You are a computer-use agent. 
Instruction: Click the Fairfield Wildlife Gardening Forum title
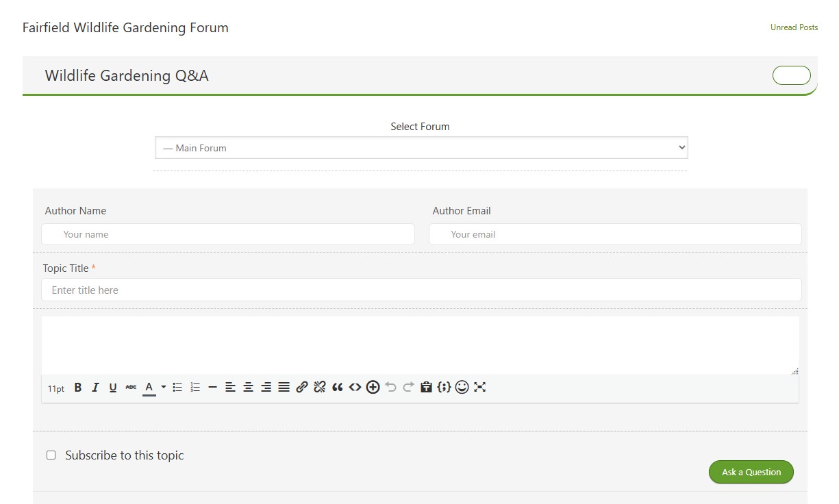pos(125,28)
